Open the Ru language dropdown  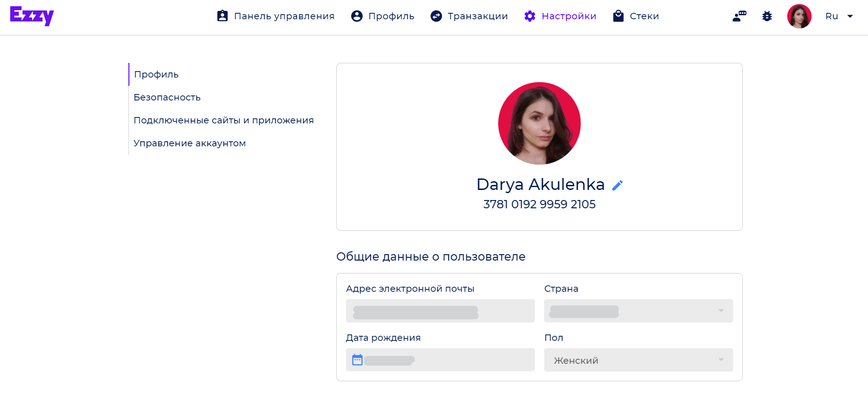839,16
